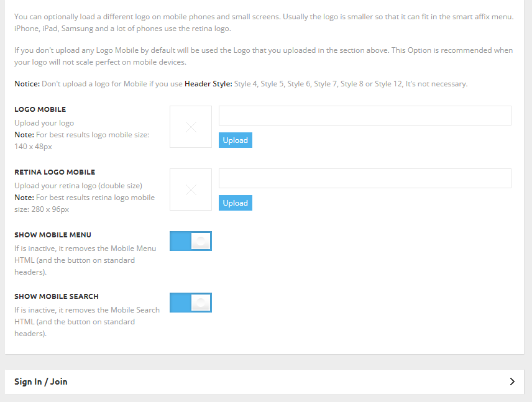532x402 pixels.
Task: Click the bold Notice: text in the description
Action: [x=27, y=84]
